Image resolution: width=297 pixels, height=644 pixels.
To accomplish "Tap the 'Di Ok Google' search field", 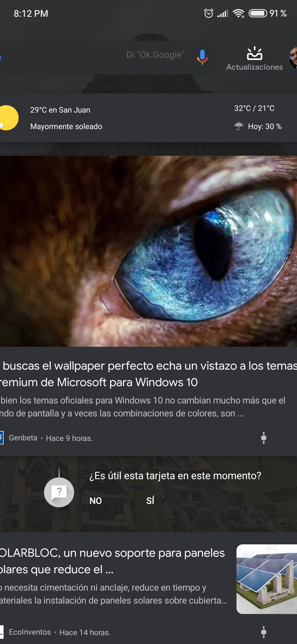I will [107, 57].
